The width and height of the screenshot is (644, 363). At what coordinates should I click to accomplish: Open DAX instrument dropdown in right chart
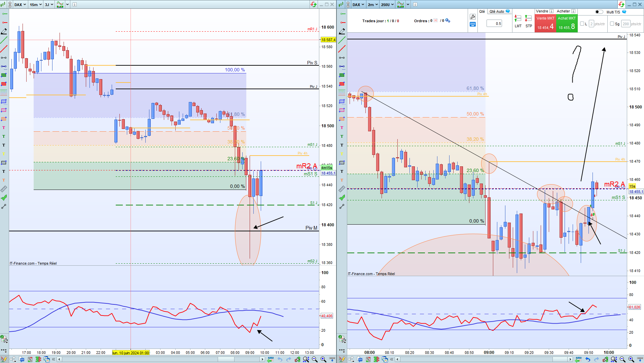point(358,4)
